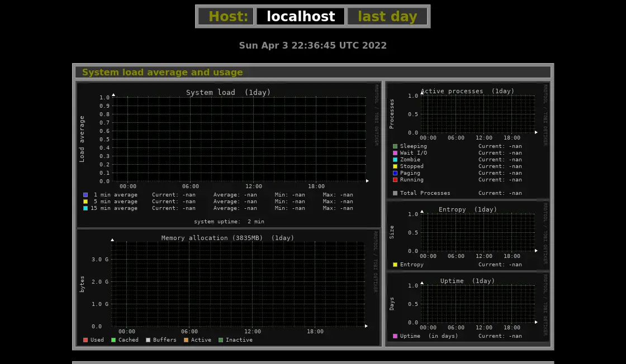
Task: Click the grey Total Processes swatch
Action: point(395,193)
